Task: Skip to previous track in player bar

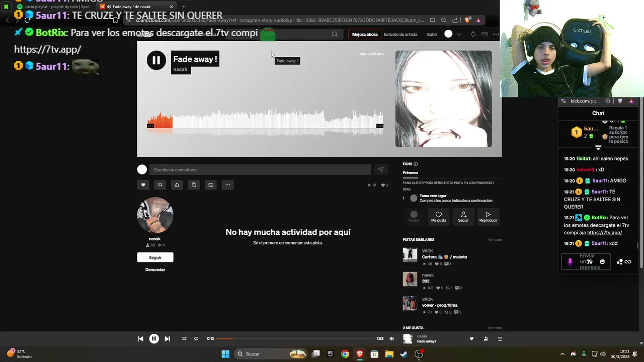Action: coord(141,339)
